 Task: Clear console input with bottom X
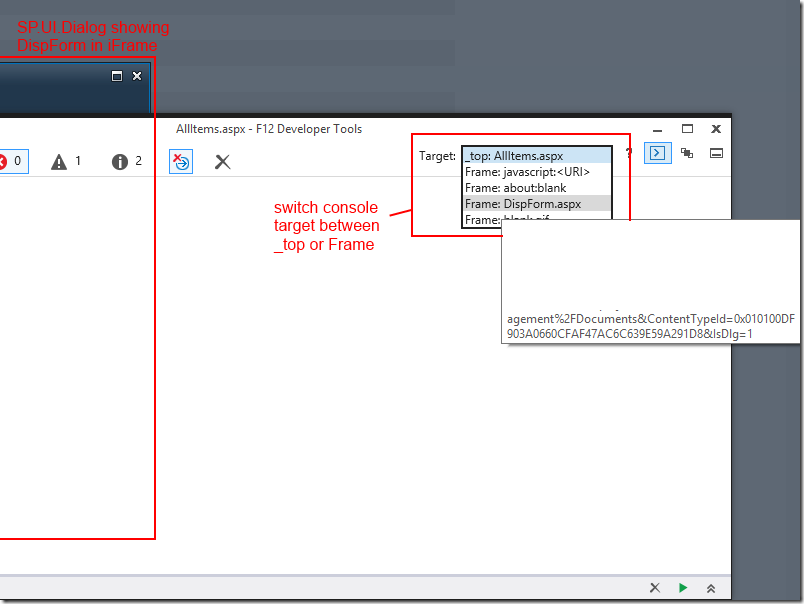pos(654,588)
